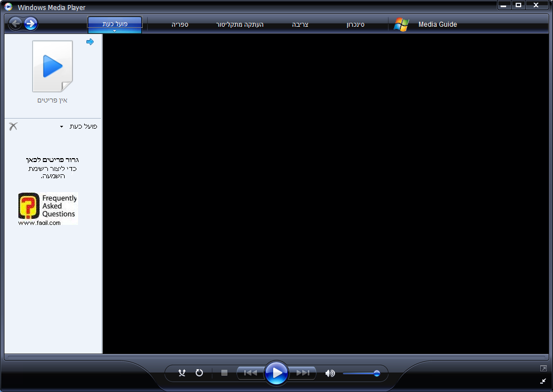553x392 pixels.
Task: Switch to compact mode via bottom-right corner icon
Action: coord(543,381)
